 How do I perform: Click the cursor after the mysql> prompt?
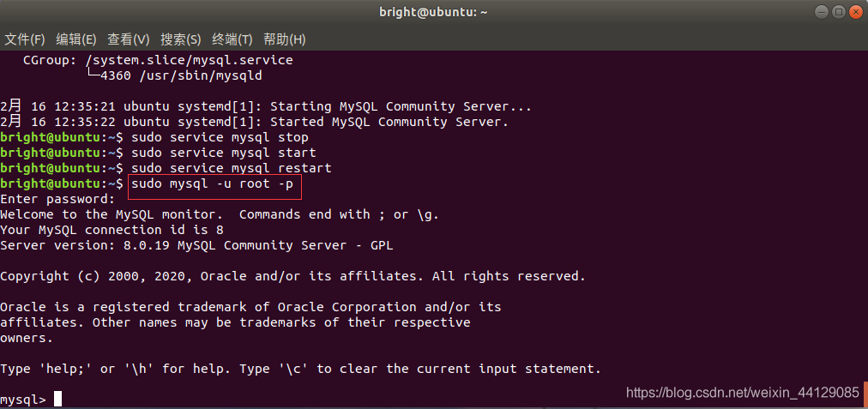tap(57, 400)
